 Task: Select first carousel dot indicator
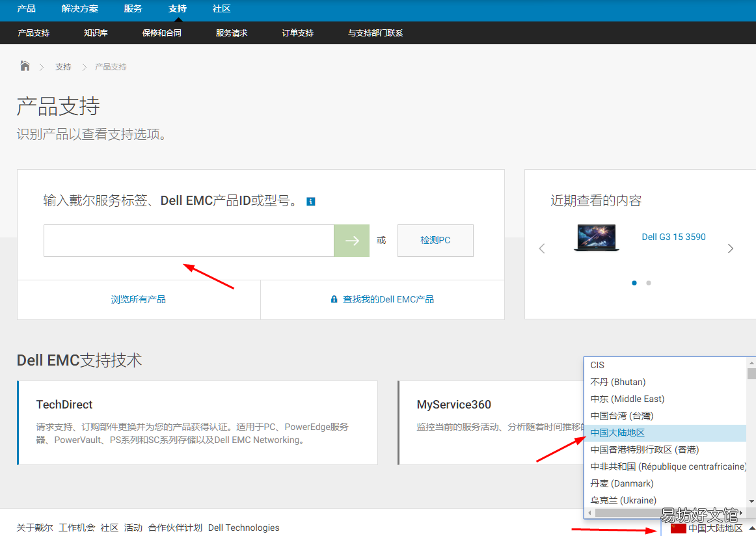pos(634,283)
